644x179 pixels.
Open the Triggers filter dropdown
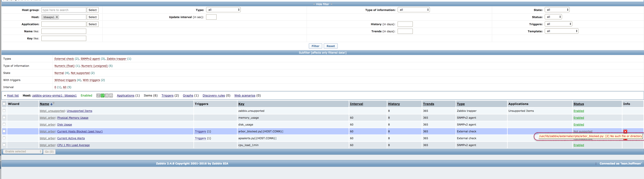tap(558, 24)
